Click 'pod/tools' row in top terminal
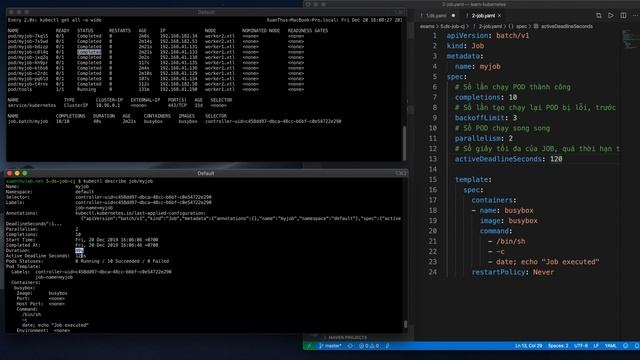 tap(156, 89)
